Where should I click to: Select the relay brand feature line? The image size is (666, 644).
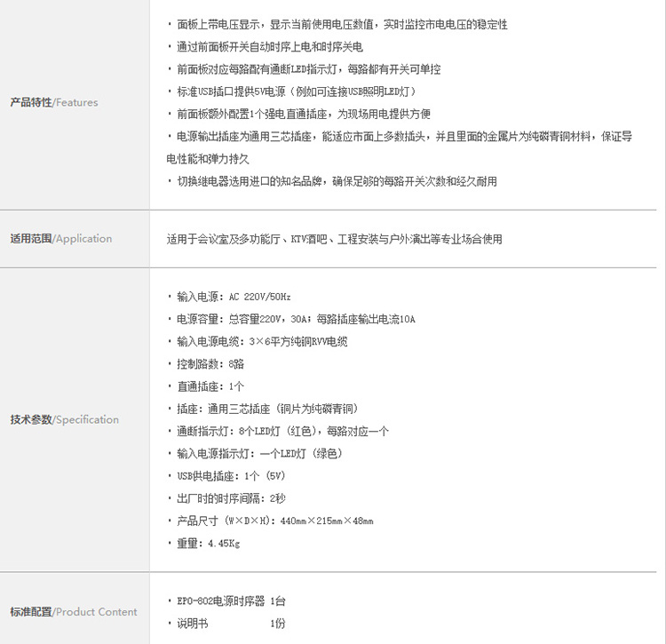tap(331, 181)
